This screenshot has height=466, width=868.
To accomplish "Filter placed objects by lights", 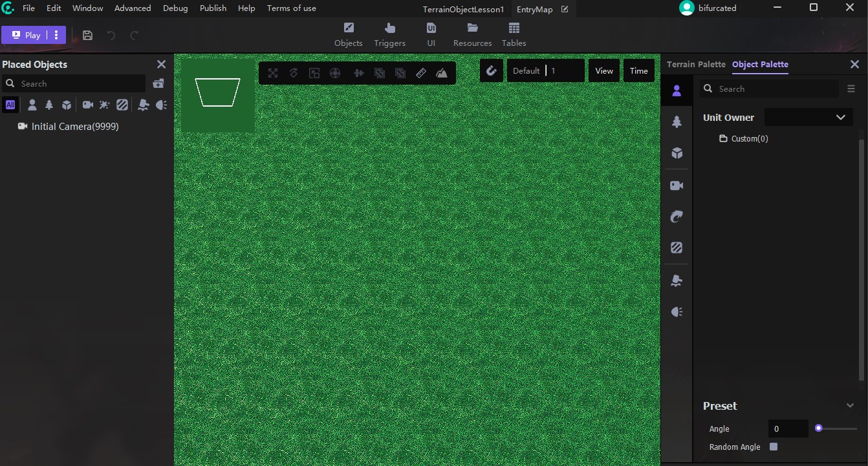I will click(161, 105).
